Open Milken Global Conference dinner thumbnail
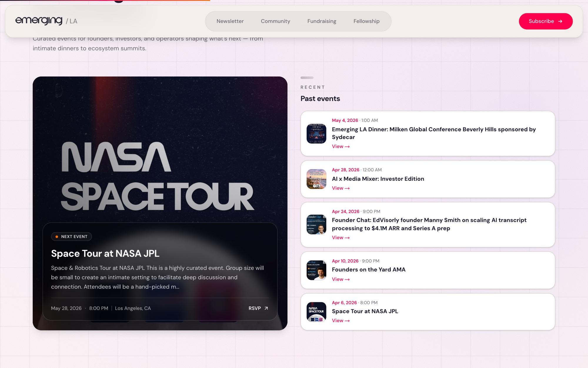Screen dimensions: 588x368 coord(316,133)
